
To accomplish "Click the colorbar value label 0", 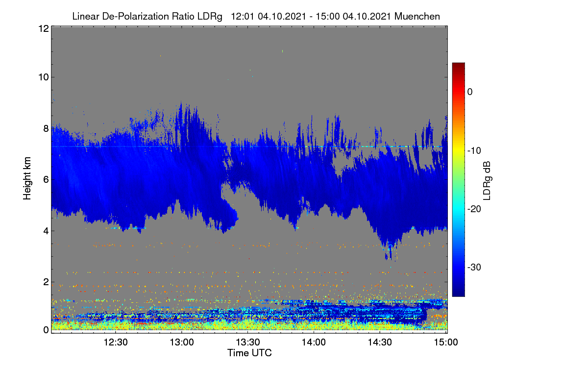I will (x=470, y=92).
